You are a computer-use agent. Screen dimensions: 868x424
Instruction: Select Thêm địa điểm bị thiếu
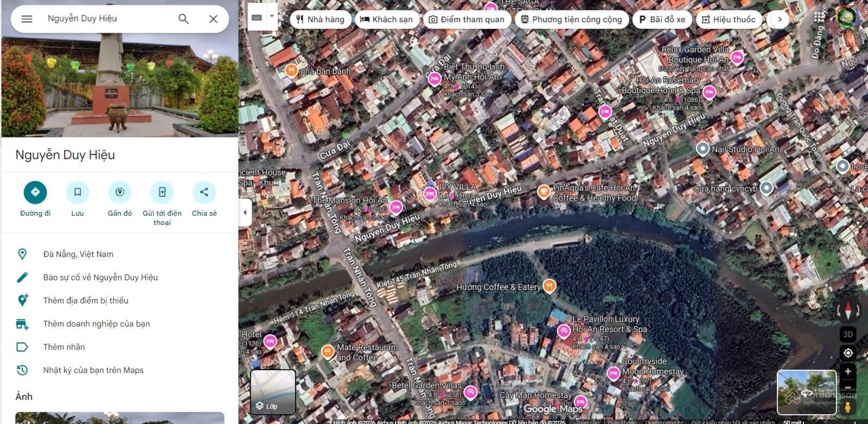coord(119,300)
